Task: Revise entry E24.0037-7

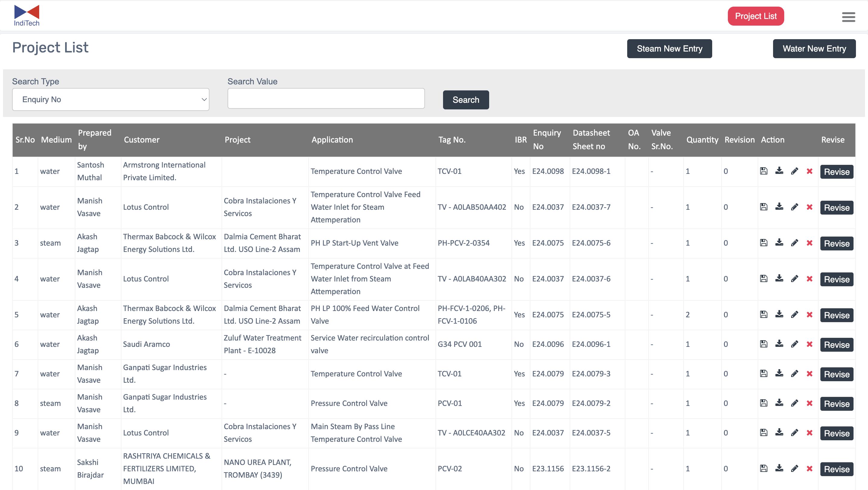Action: coord(836,207)
